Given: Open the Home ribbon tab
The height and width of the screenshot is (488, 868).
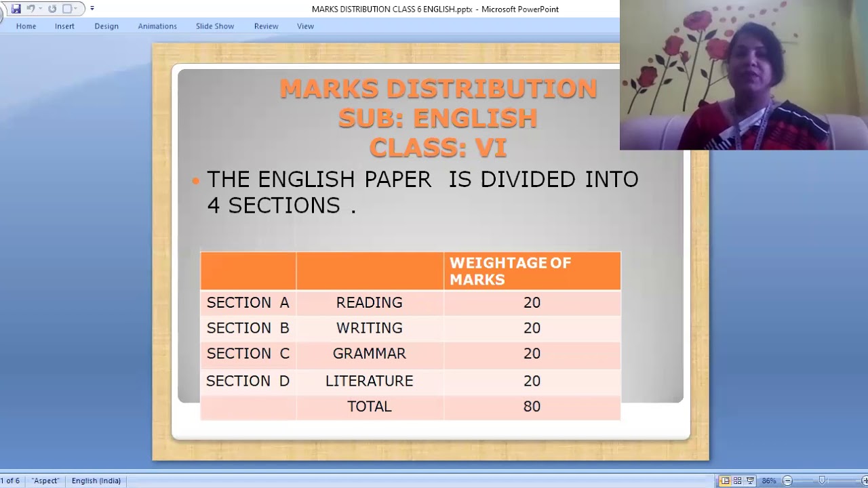Looking at the screenshot, I should (x=26, y=26).
